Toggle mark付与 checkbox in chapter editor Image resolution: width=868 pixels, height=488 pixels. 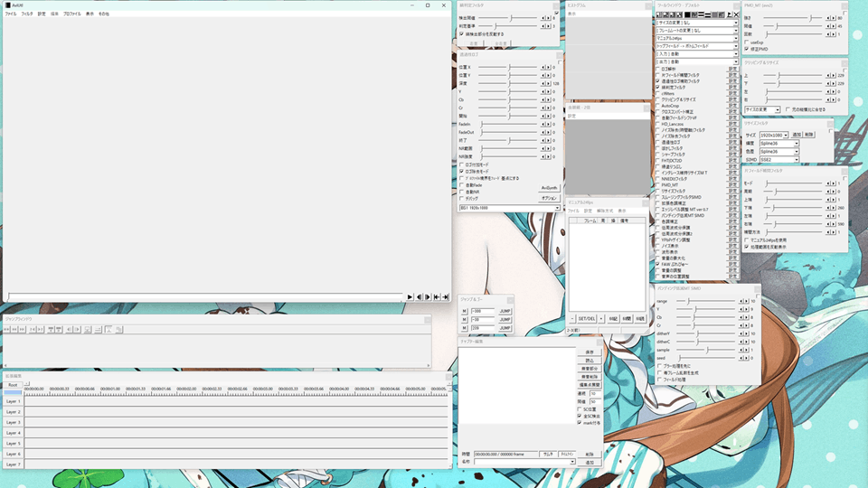(x=580, y=423)
